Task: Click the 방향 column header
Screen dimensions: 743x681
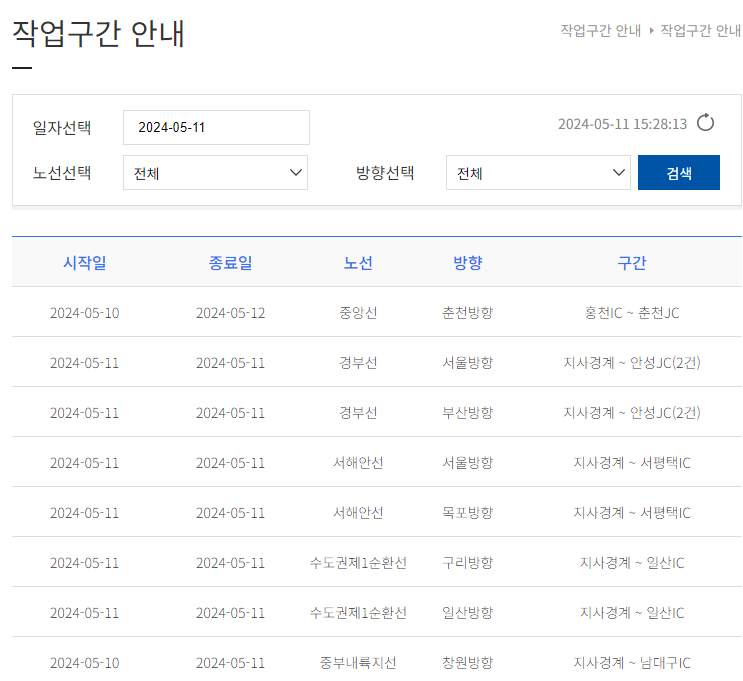Action: [468, 262]
